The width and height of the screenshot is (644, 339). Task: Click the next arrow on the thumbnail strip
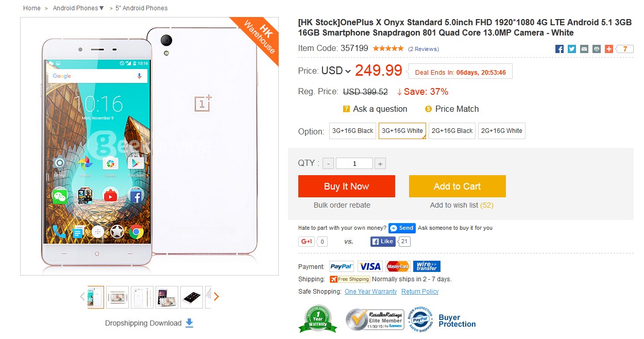(x=216, y=296)
